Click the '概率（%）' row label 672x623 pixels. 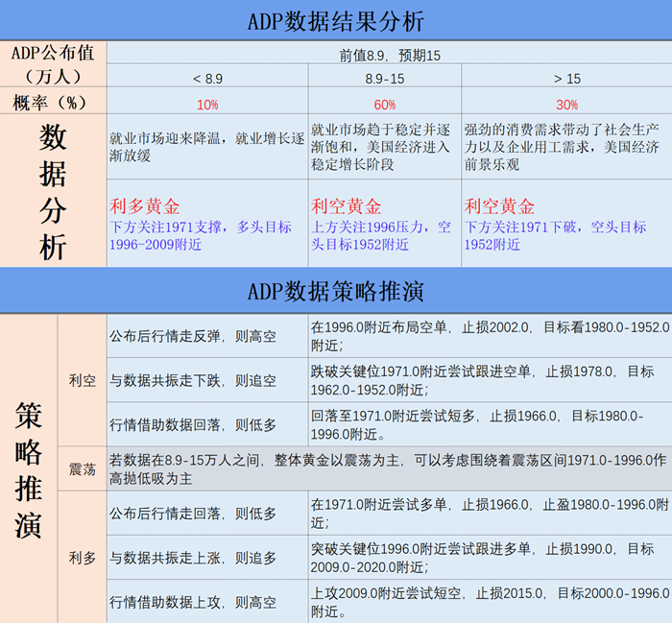53,100
